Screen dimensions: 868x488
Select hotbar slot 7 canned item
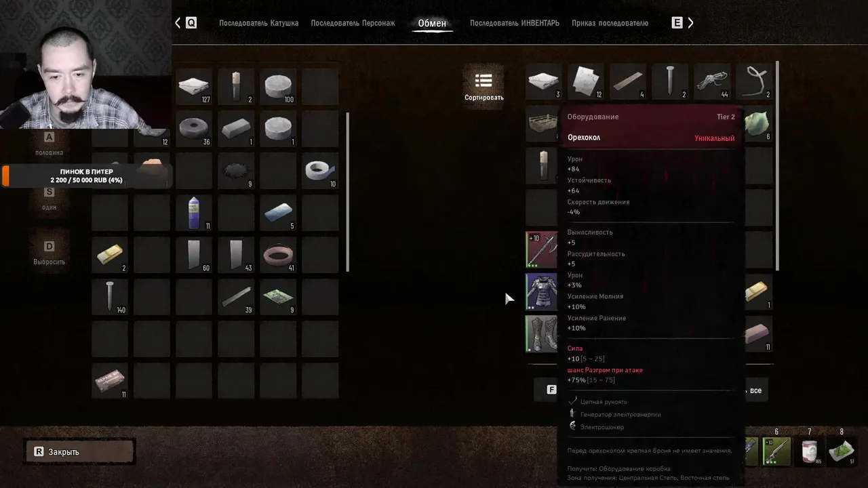pyautogui.click(x=809, y=451)
